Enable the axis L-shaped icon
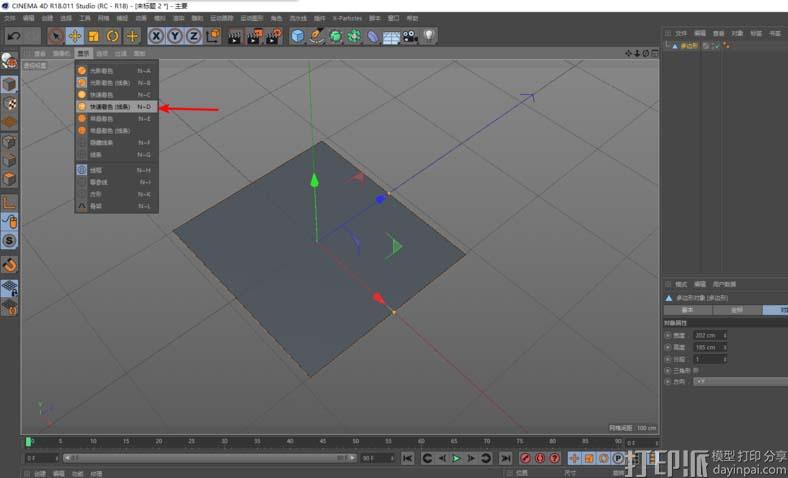The height and width of the screenshot is (478, 788). tap(9, 203)
